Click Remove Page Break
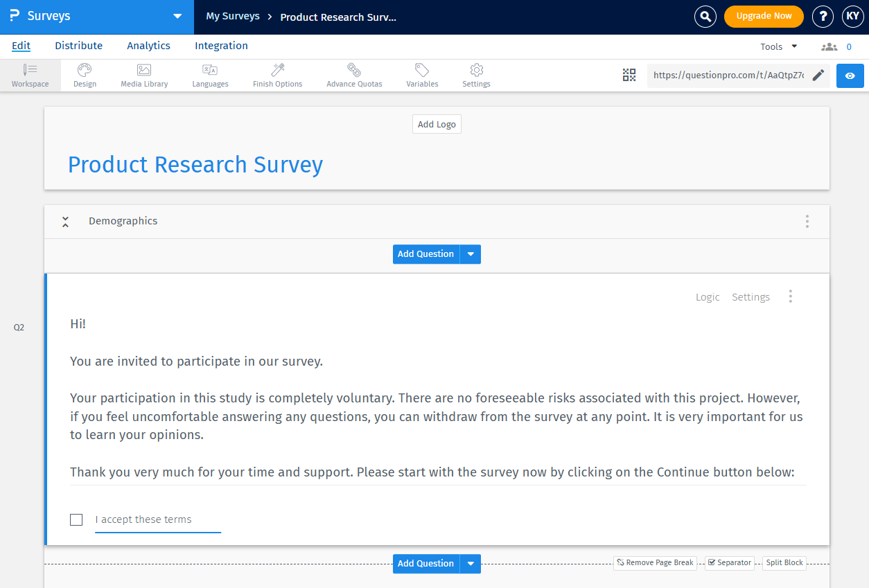 coord(654,562)
